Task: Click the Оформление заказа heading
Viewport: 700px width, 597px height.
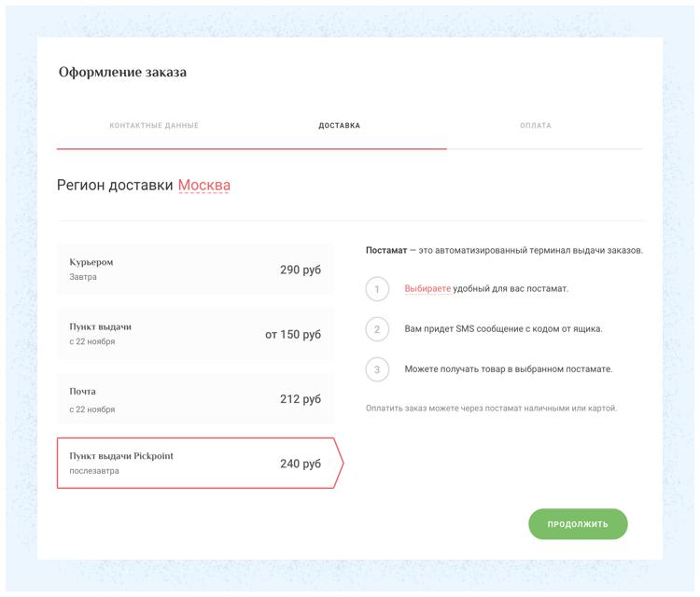Action: [x=122, y=72]
